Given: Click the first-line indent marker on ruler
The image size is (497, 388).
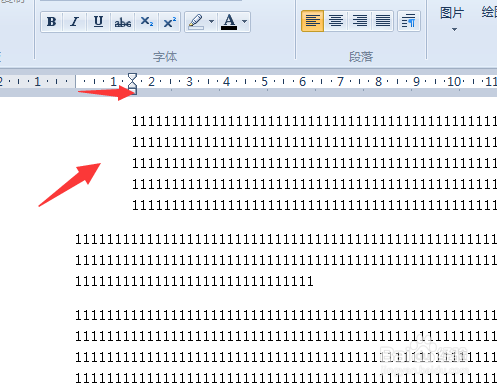Looking at the screenshot, I should click(x=132, y=77).
